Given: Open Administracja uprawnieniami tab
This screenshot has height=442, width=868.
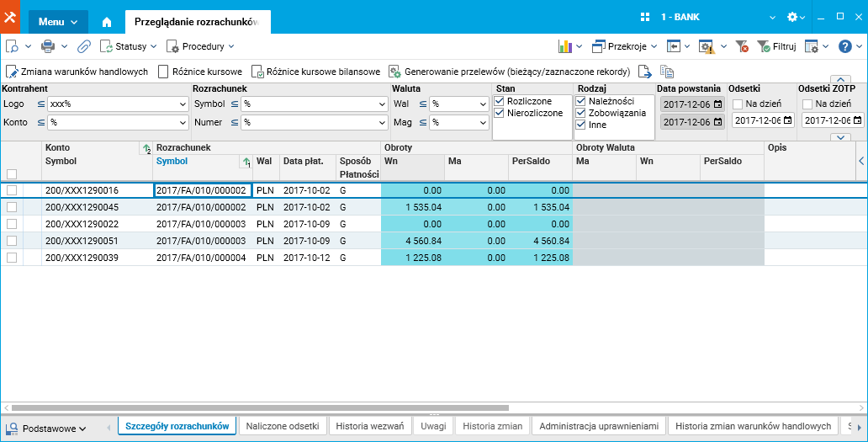Looking at the screenshot, I should 599,426.
